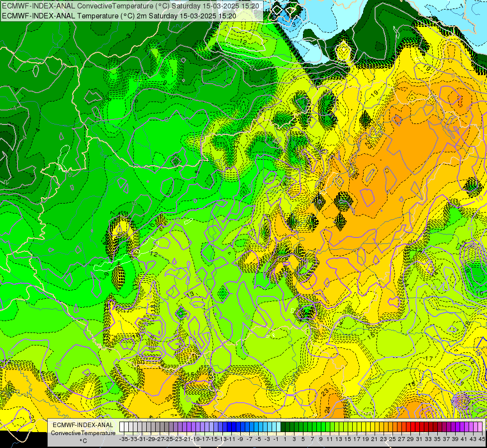Select the blue swatch above '-11'
The height and width of the screenshot is (448, 487).
click(x=229, y=427)
